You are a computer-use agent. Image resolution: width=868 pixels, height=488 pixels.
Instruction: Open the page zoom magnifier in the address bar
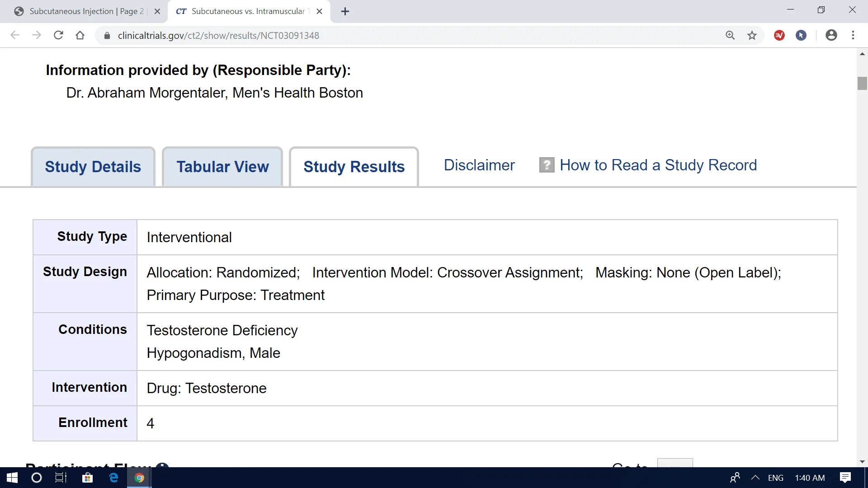point(731,35)
